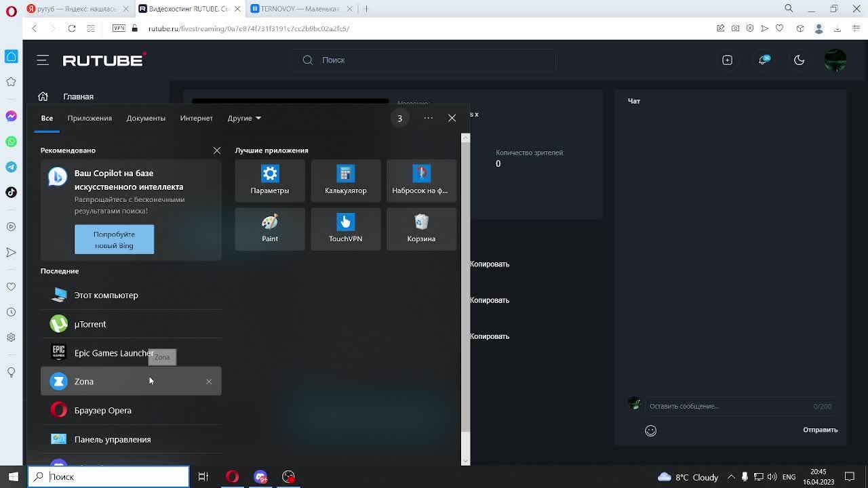Add page to Opera bookmarks heart
The width and height of the screenshot is (868, 488).
pos(779,28)
